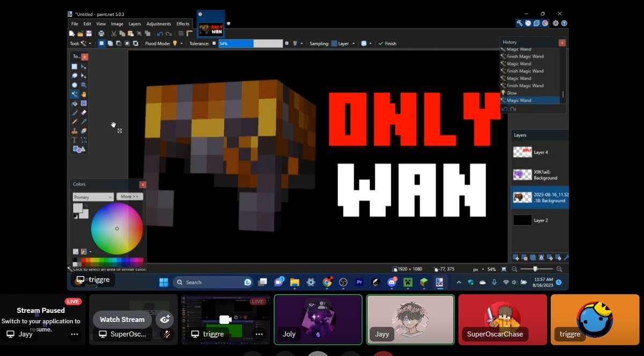Open the File menu

[x=75, y=24]
